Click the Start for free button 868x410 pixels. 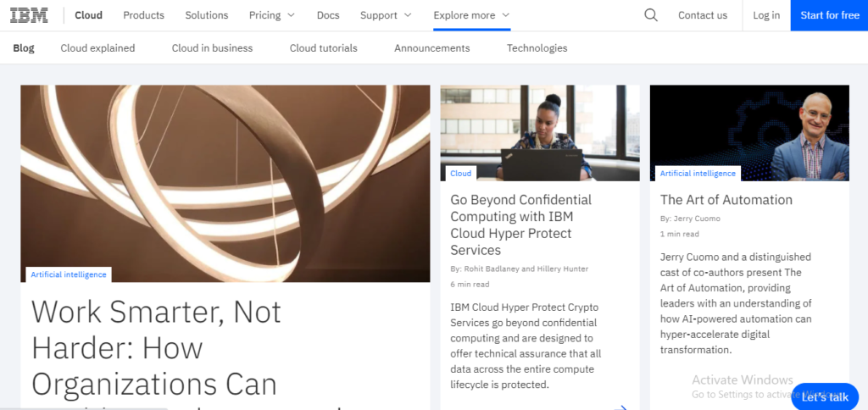[x=829, y=15]
